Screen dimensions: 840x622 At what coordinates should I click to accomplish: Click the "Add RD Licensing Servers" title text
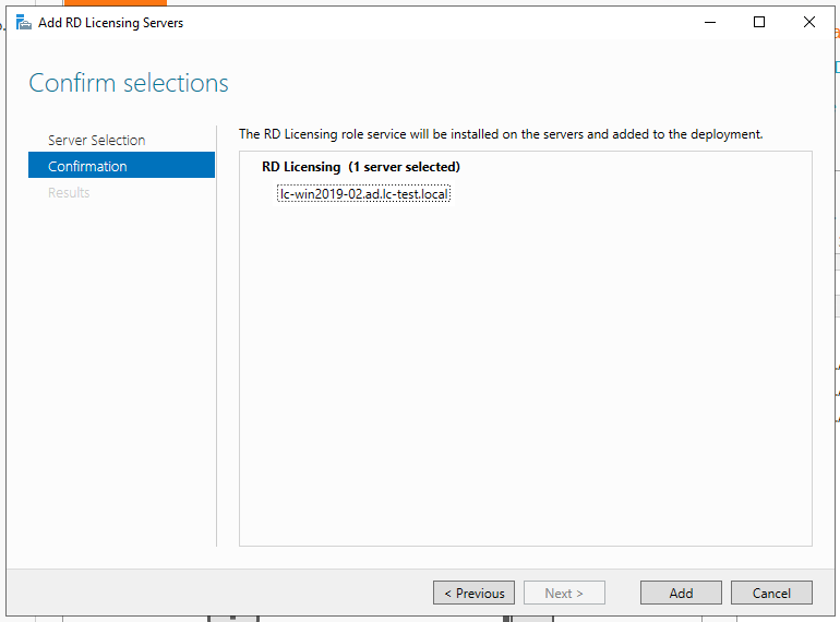tap(110, 22)
